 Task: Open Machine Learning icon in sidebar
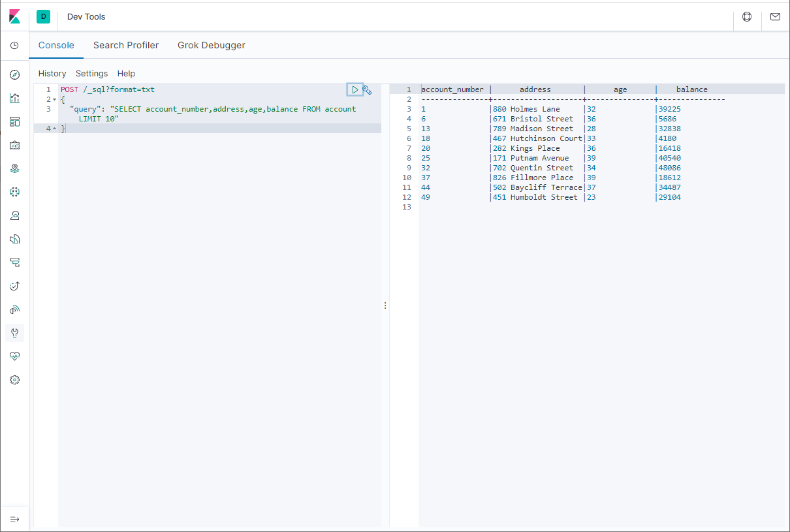[14, 192]
